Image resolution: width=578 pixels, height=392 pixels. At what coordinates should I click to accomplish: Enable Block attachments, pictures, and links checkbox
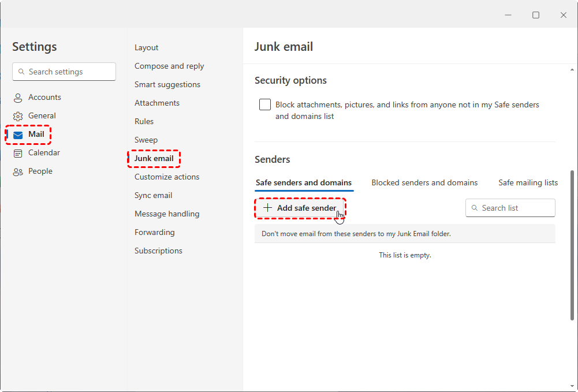[x=265, y=104]
